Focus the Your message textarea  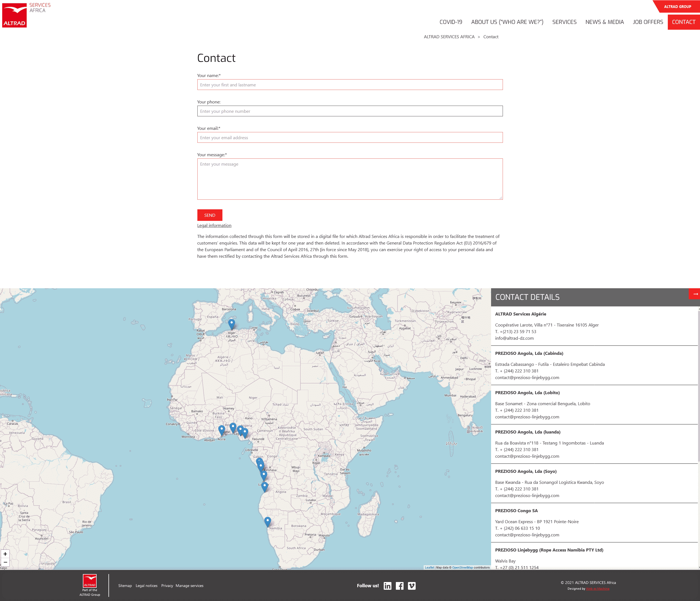point(350,179)
